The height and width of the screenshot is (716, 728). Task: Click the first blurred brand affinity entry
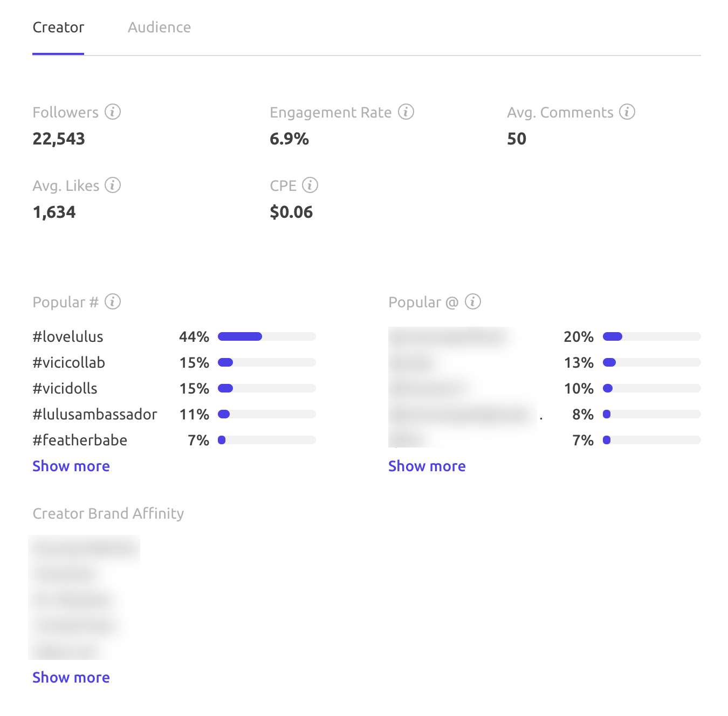tap(85, 549)
